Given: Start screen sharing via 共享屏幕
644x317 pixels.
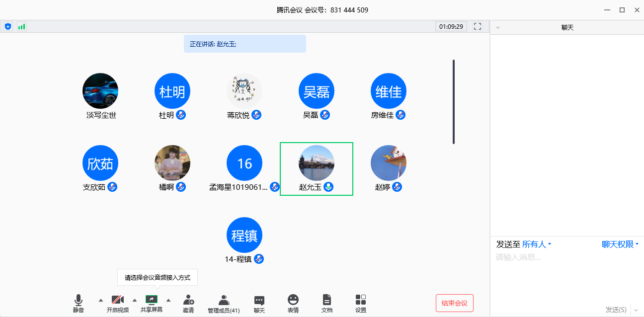Looking at the screenshot, I should [x=151, y=301].
